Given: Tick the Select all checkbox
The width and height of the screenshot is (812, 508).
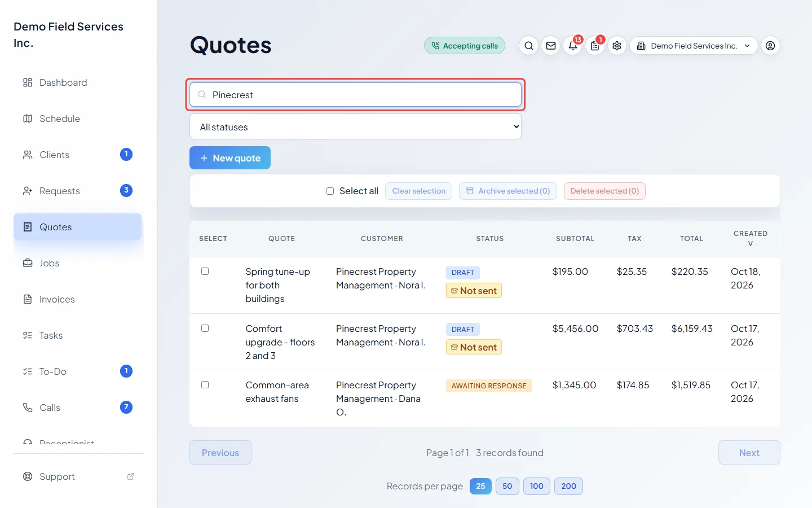Looking at the screenshot, I should pos(330,191).
